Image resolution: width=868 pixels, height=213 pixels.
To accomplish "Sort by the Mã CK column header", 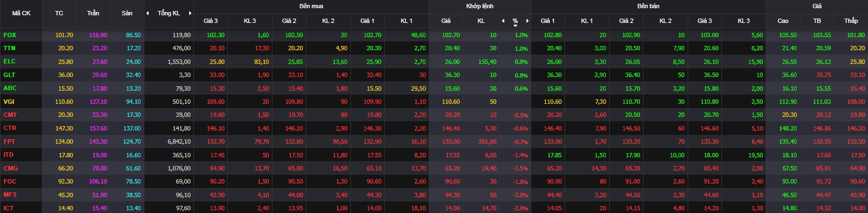I will click(21, 13).
